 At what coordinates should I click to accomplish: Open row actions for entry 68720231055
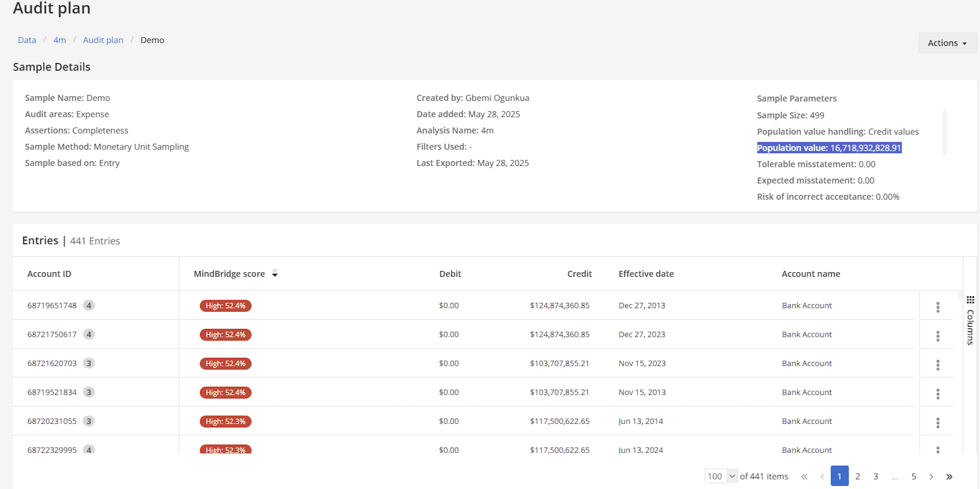tap(938, 423)
